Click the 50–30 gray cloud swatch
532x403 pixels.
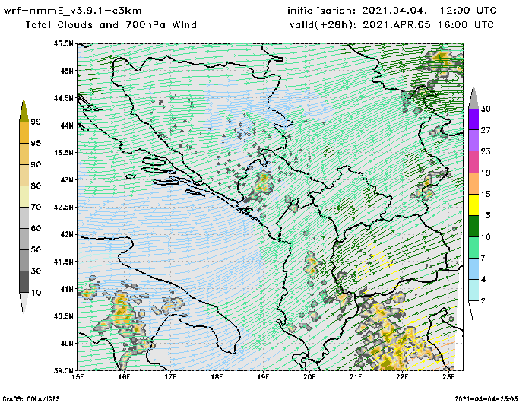pyautogui.click(x=24, y=260)
